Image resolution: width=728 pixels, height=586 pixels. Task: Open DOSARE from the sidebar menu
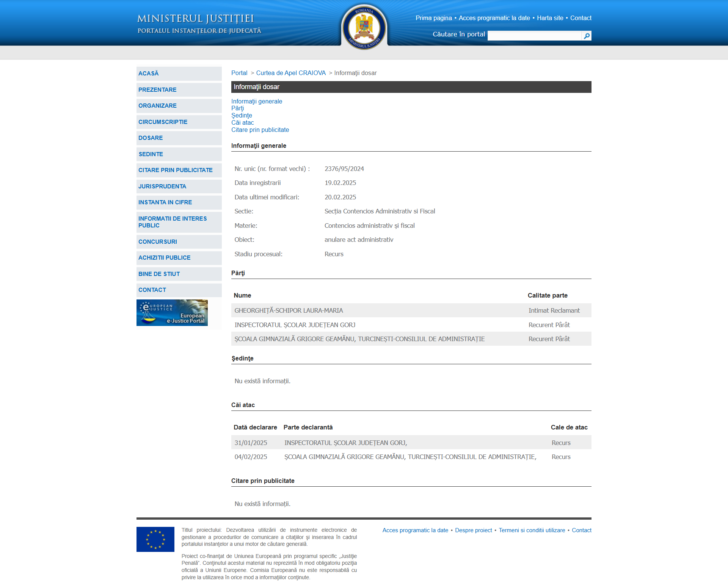coord(179,138)
